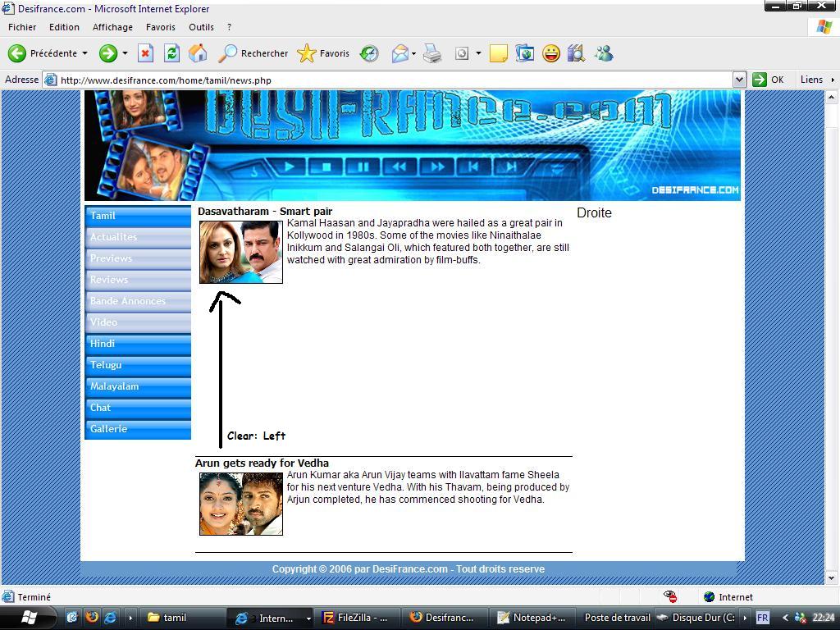Expand the quick launch overflow arrow
Screen dimensions: 840x630
pos(130,618)
